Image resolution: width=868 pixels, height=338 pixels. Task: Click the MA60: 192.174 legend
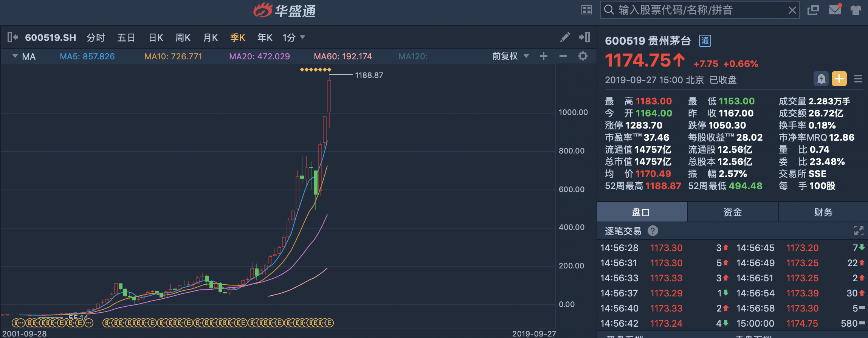pyautogui.click(x=343, y=57)
